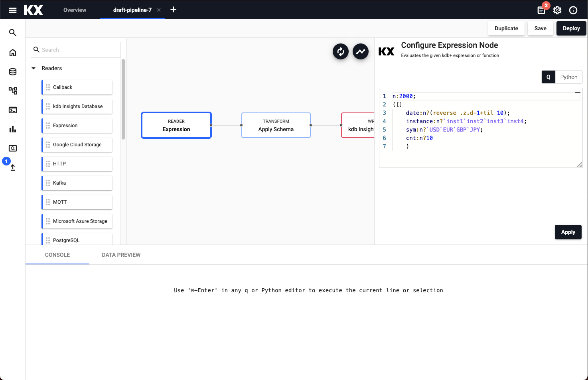
Task: Click the drag handle of Kafka reader
Action: click(48, 183)
